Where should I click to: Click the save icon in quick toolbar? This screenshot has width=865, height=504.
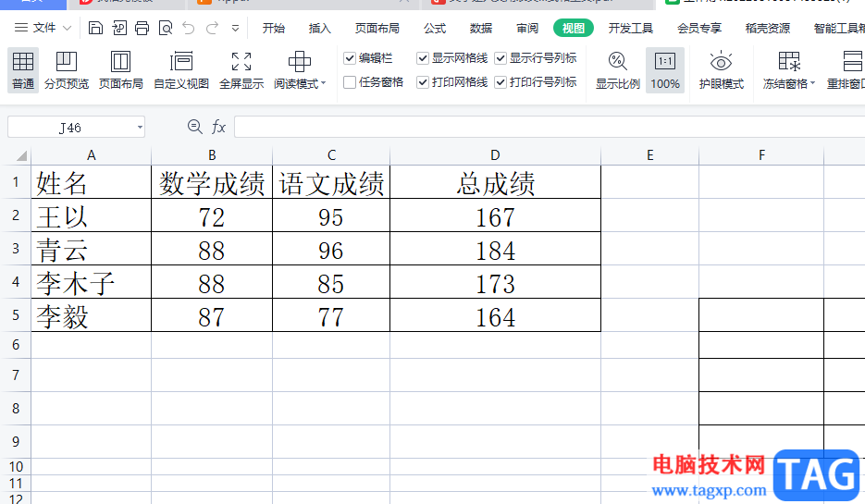pos(95,28)
